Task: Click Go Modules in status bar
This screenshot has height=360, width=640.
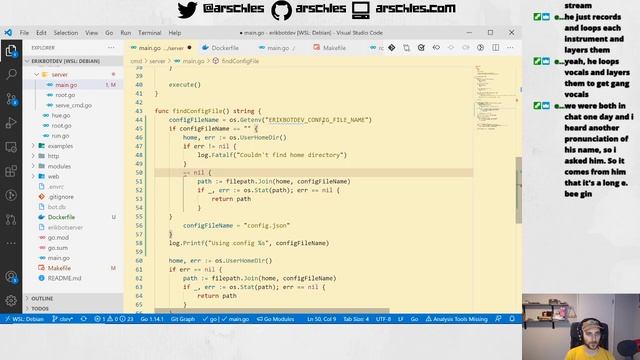Action: 275,319
